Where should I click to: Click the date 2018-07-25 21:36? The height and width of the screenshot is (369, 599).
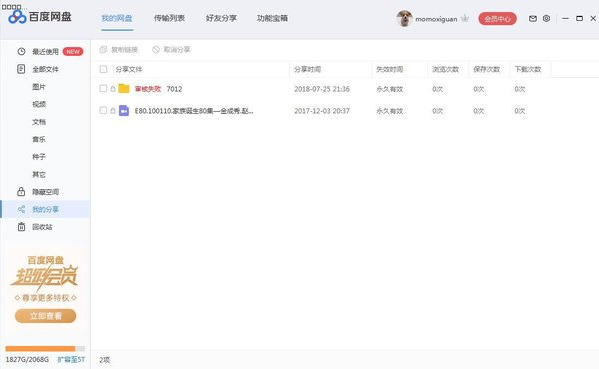322,89
